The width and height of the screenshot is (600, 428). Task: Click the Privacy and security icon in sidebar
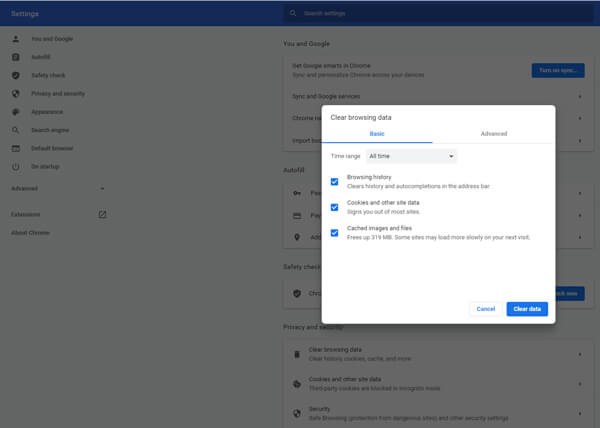(x=16, y=93)
